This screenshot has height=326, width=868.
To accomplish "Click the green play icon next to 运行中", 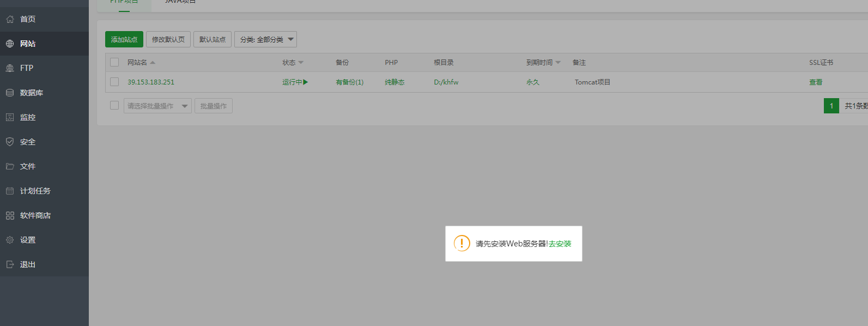I will click(306, 82).
